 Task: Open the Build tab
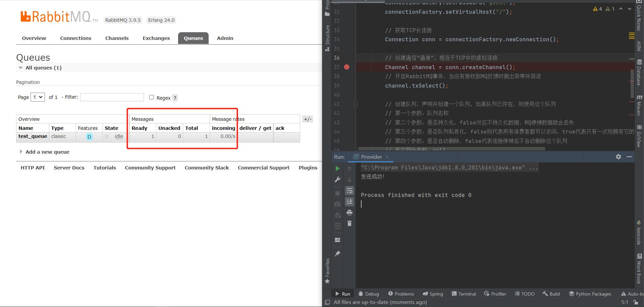point(551,294)
